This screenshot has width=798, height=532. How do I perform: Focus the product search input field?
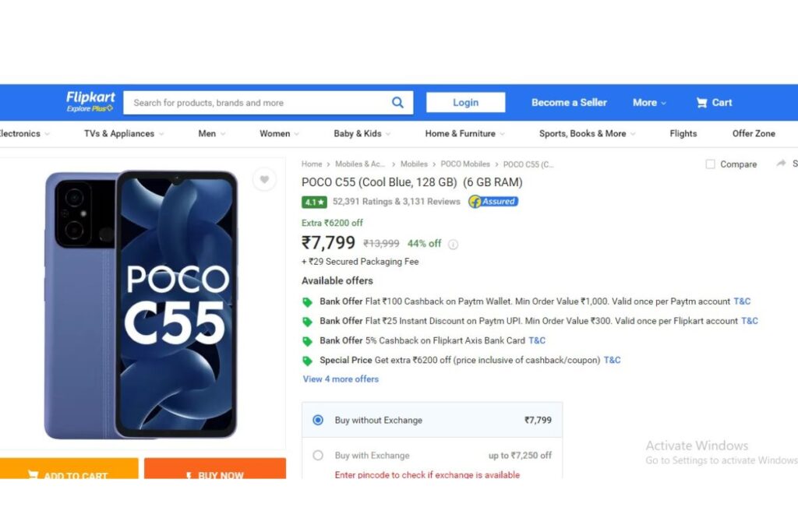(x=257, y=103)
